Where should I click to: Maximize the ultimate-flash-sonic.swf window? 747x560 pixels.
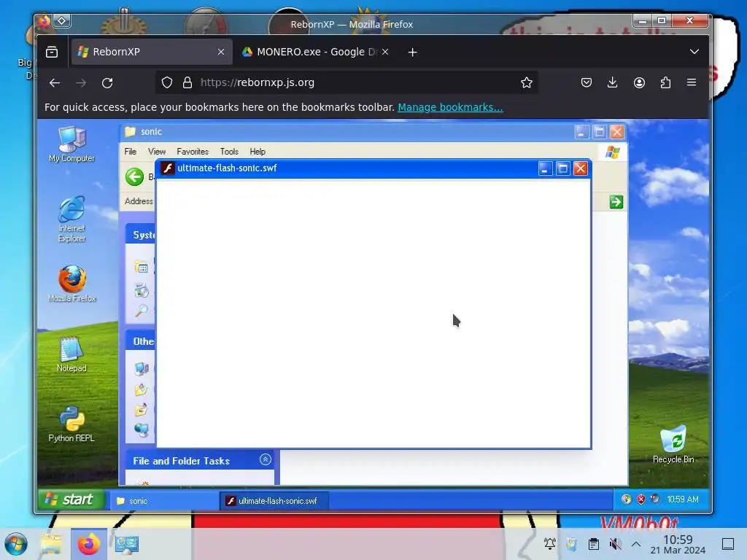pyautogui.click(x=562, y=168)
